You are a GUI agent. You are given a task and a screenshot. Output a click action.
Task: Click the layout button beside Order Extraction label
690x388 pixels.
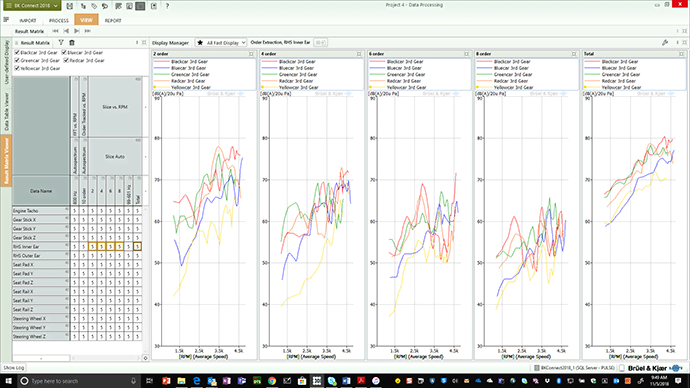pyautogui.click(x=320, y=43)
